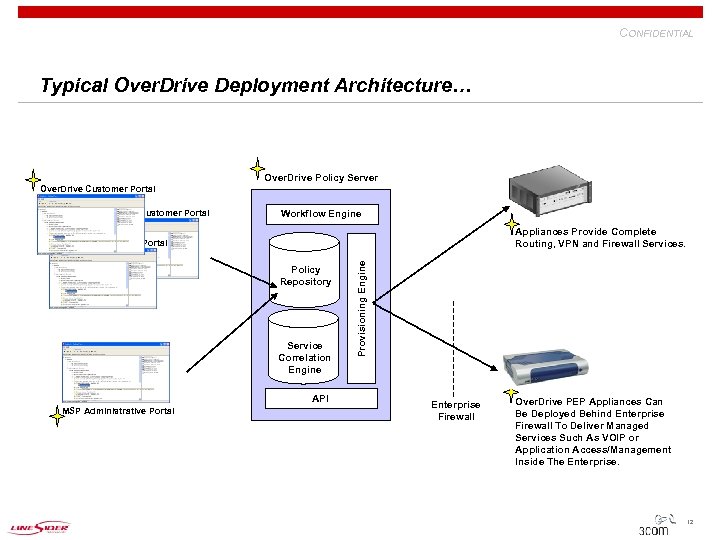Click the Application Access/Management text line
720x540 pixels.
coord(593,450)
